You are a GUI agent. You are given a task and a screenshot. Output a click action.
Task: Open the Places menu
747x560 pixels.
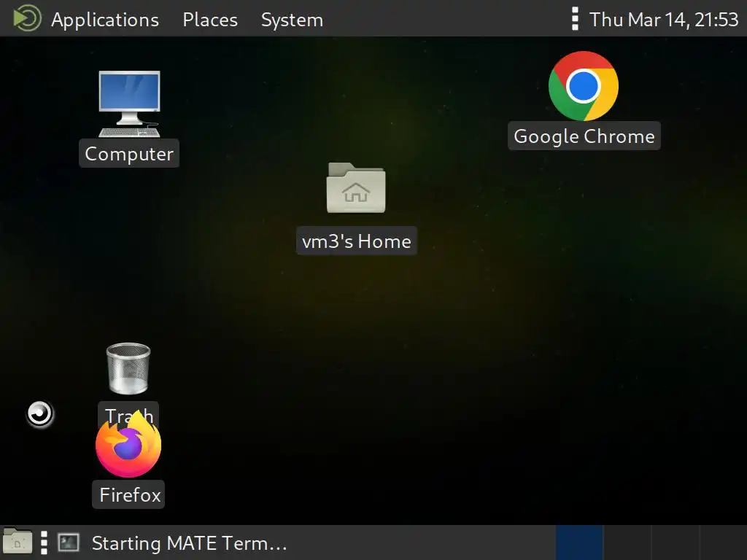coord(210,20)
